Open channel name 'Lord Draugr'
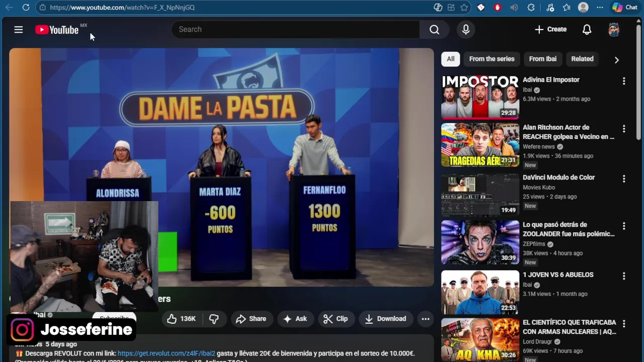This screenshot has height=362, width=644. (537, 341)
